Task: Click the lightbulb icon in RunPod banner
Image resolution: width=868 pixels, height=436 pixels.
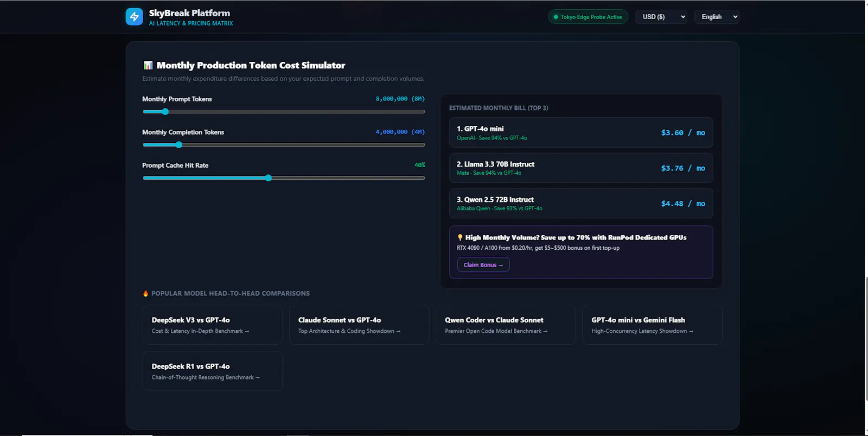Action: tap(460, 237)
